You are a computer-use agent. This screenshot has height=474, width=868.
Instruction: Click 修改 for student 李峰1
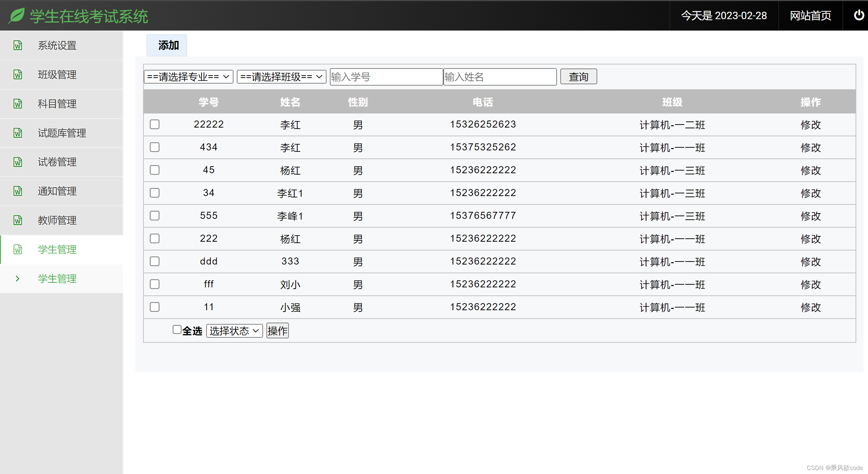tap(811, 216)
